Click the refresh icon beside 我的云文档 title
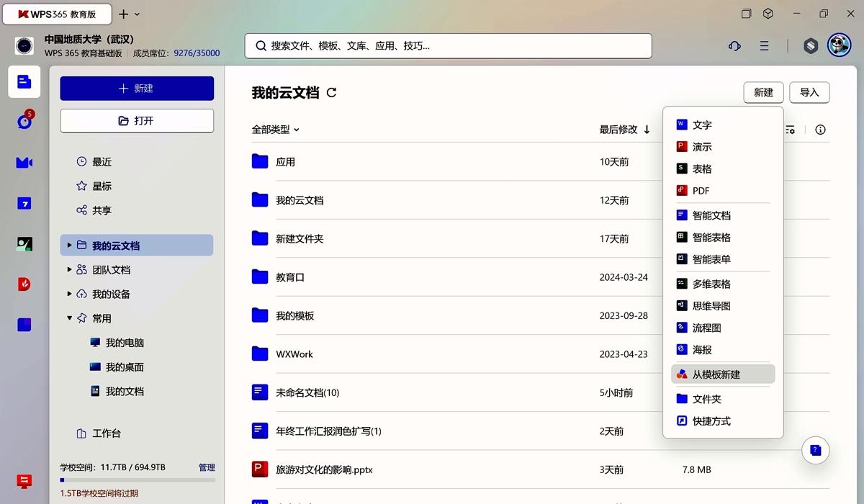The image size is (864, 504). 331,92
